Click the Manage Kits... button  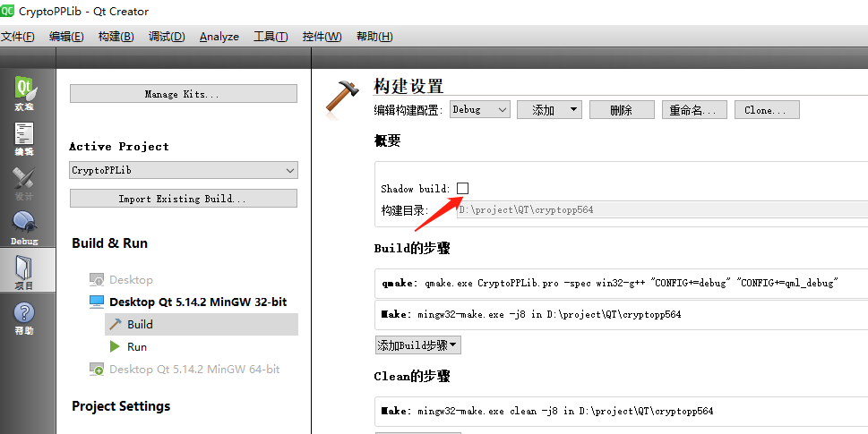pyautogui.click(x=184, y=93)
